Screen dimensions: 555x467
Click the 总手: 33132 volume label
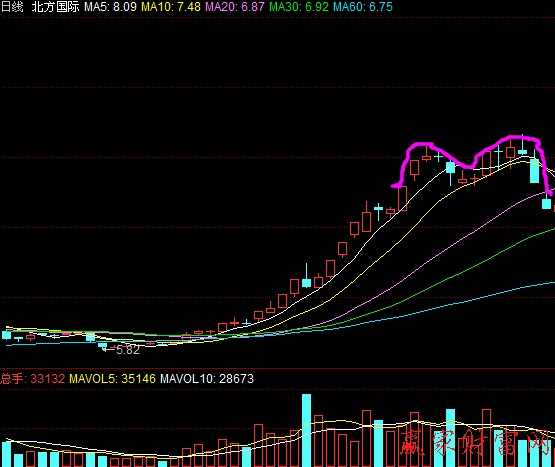pyautogui.click(x=33, y=378)
